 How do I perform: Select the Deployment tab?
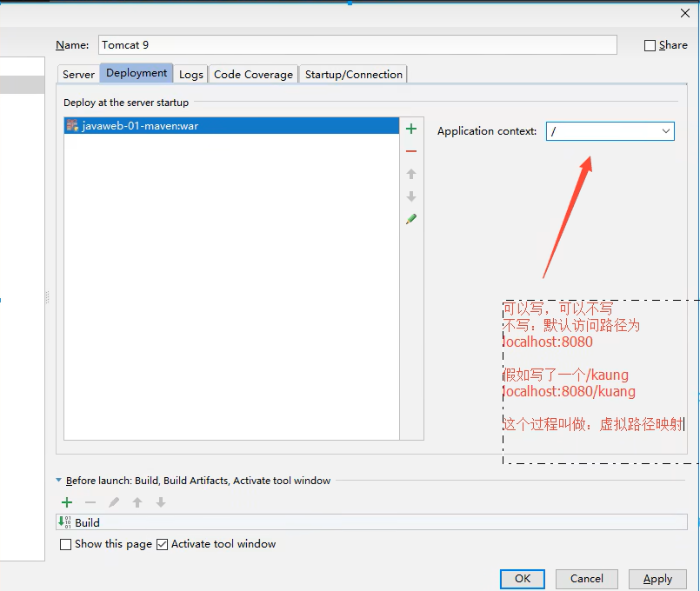137,73
